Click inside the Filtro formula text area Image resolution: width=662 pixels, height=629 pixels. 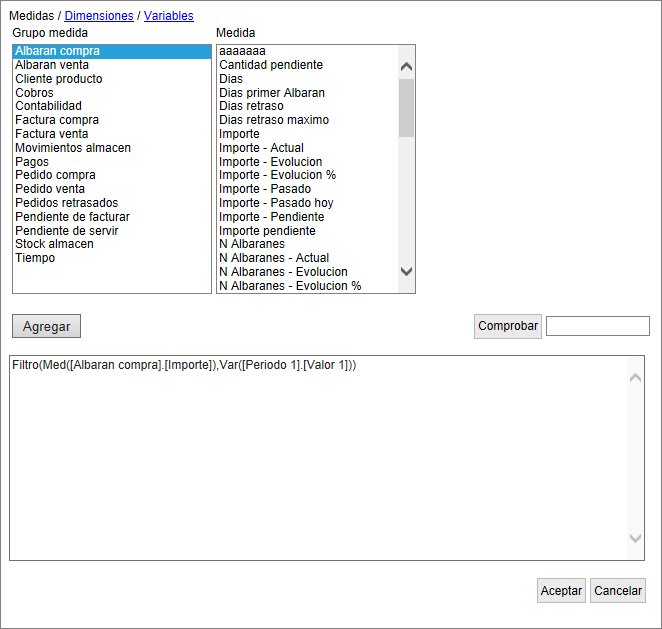[x=320, y=460]
